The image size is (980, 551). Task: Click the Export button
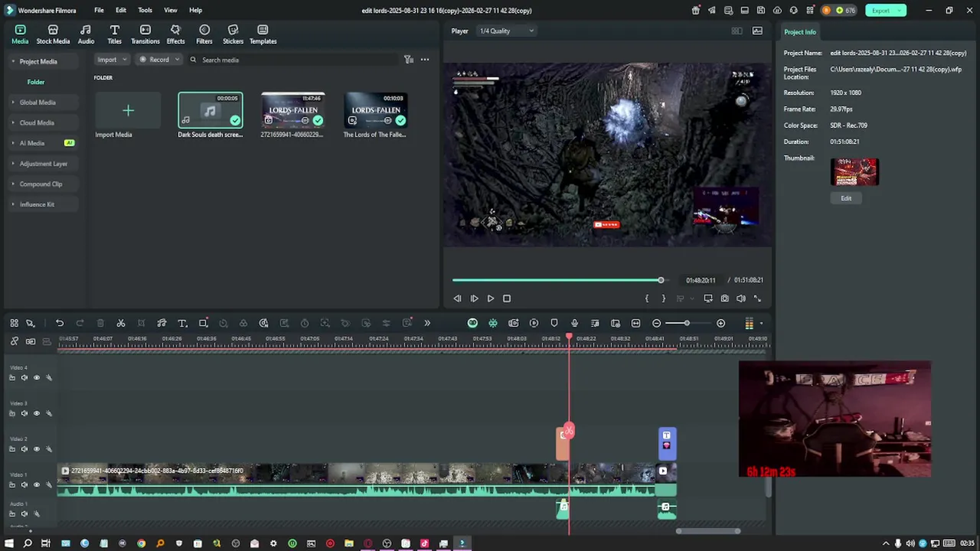click(x=885, y=10)
